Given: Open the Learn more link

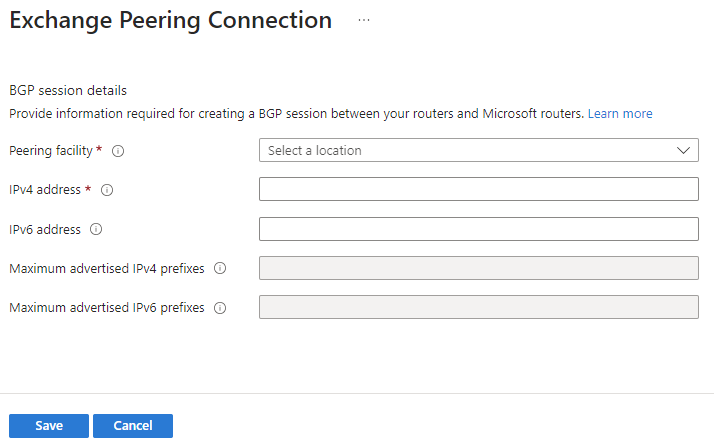Looking at the screenshot, I should pyautogui.click(x=620, y=114).
